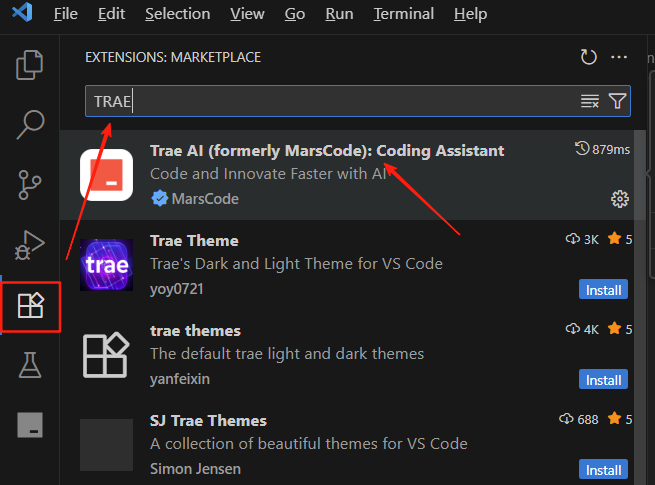The image size is (655, 485).
Task: Select the Trae Theme title
Action: (194, 241)
